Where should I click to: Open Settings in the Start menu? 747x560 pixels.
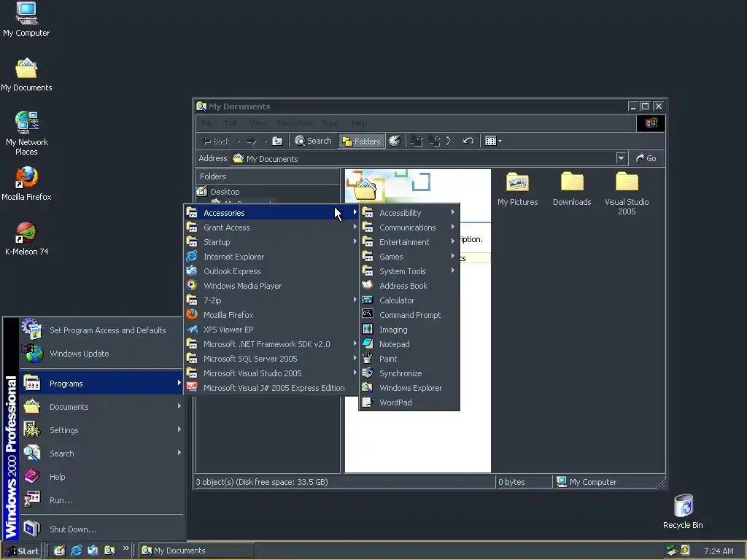point(101,430)
